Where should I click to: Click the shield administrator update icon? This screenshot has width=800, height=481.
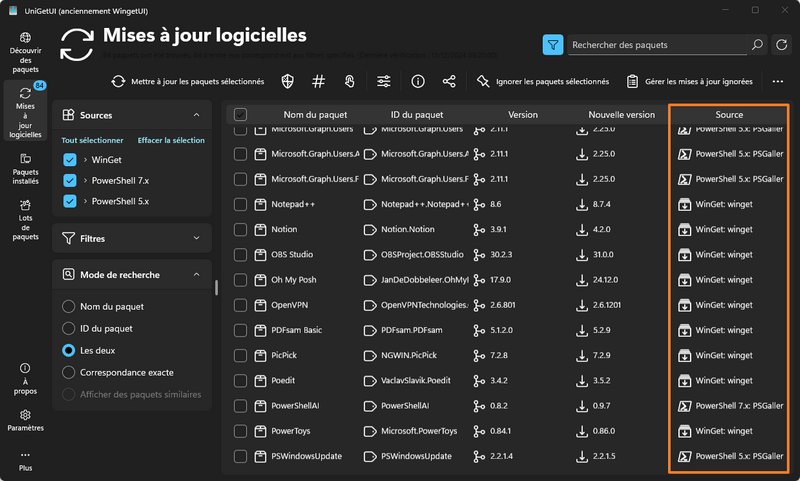288,82
